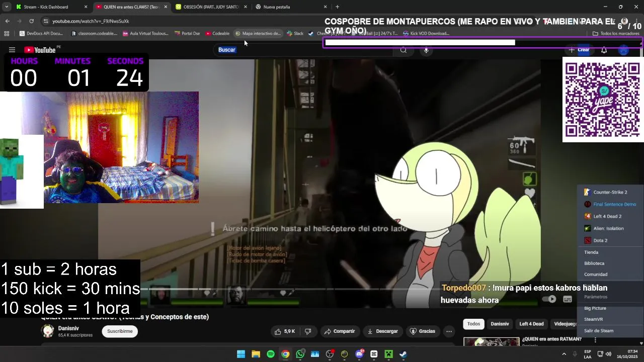Toggle video autoplay switch

click(x=549, y=299)
